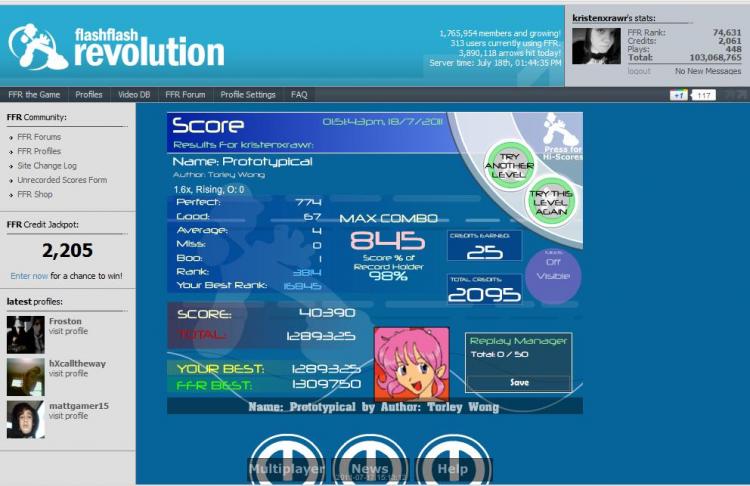Click the Max Combo value 845
The image size is (750, 486).
[x=387, y=241]
